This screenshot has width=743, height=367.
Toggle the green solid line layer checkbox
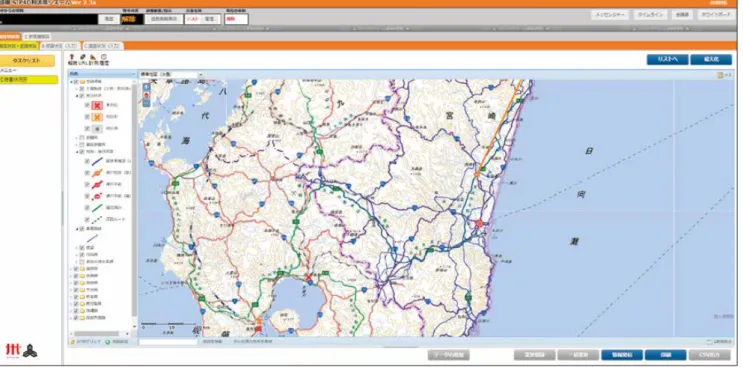[87, 208]
